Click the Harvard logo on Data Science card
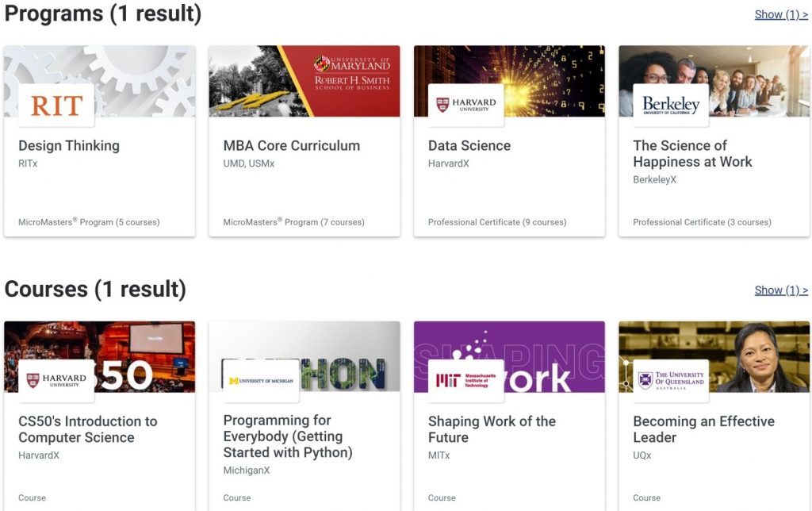Image resolution: width=812 pixels, height=511 pixels. pyautogui.click(x=466, y=106)
